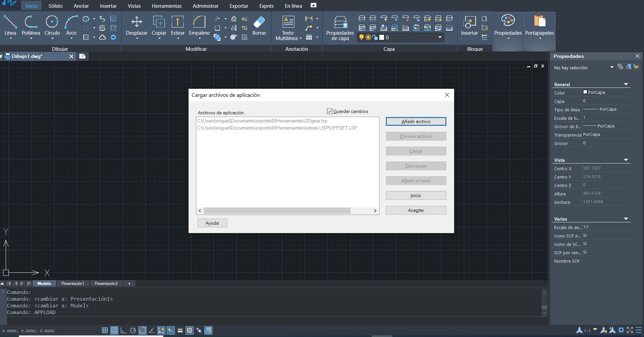Click the new drawing tab icon
Screen dimensions: 644x337
point(82,56)
